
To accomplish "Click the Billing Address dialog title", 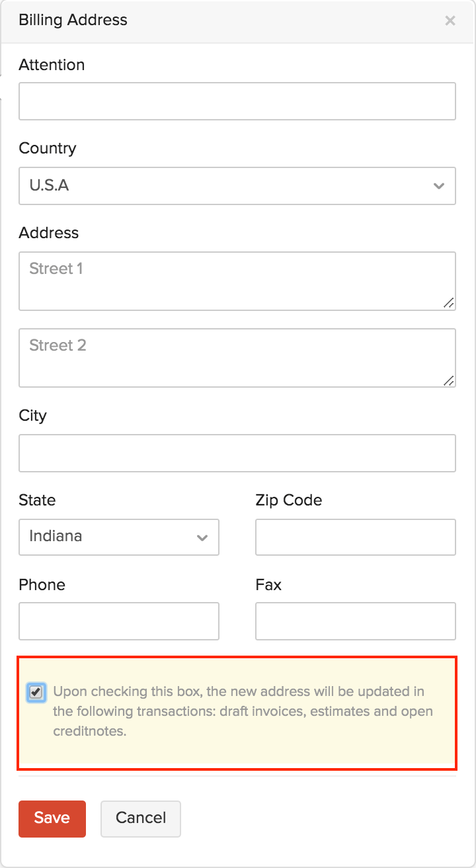I will 73,21.
